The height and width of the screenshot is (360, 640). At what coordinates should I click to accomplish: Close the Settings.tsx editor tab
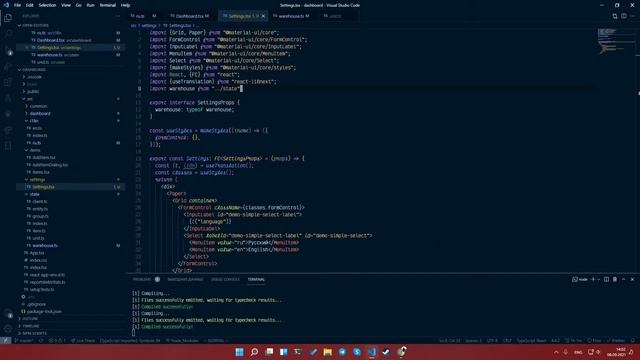click(x=263, y=16)
